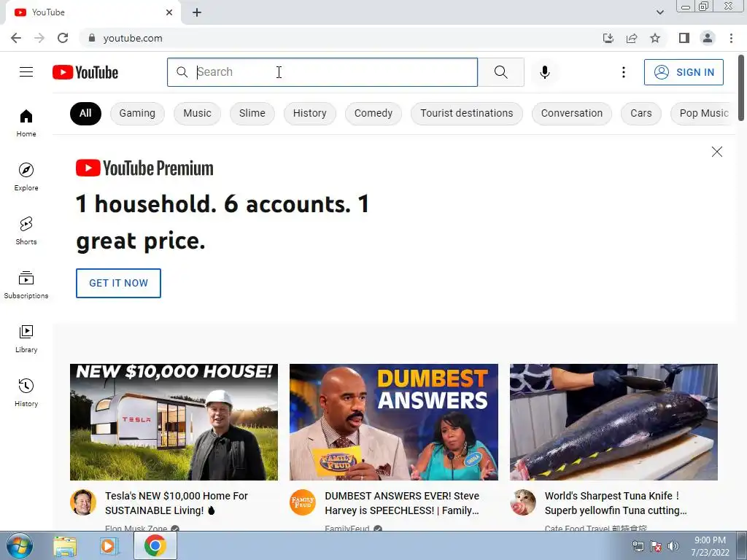Open the Dumbest Answers Family Feud thumbnail
The width and height of the screenshot is (747, 560).
(393, 422)
